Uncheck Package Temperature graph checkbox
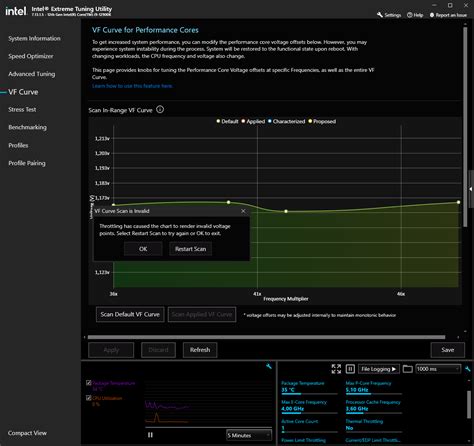 [89, 383]
